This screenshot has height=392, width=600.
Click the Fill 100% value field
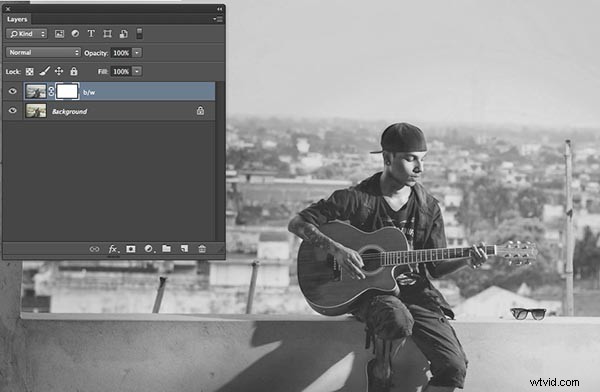coord(121,71)
